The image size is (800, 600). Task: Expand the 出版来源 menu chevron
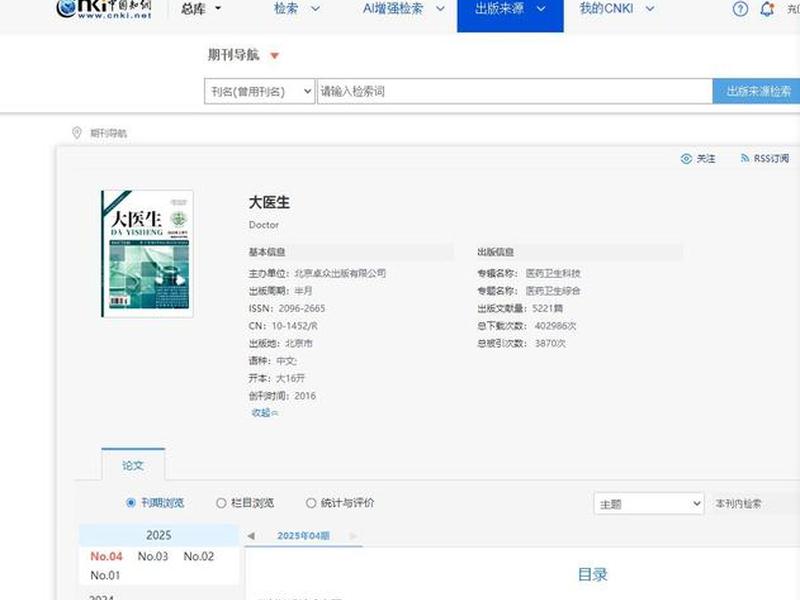pyautogui.click(x=541, y=9)
